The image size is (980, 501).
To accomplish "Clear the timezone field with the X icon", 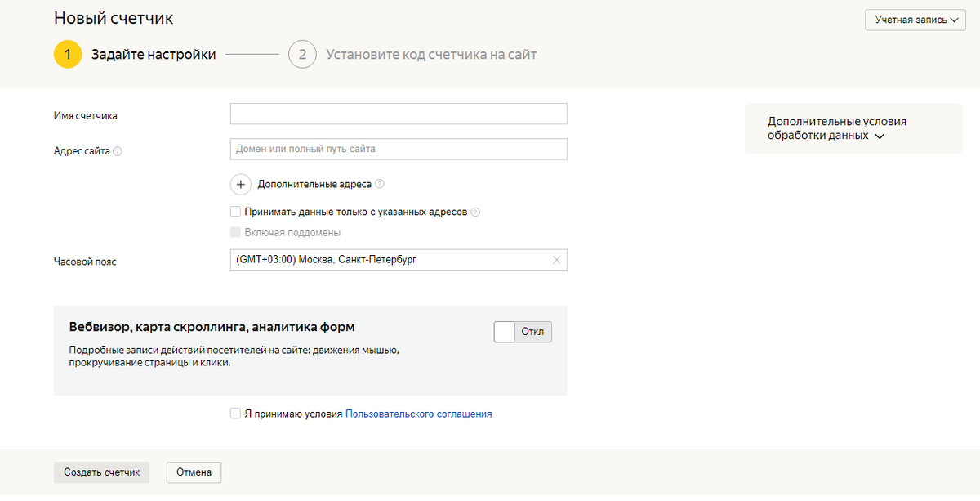I will pyautogui.click(x=557, y=260).
